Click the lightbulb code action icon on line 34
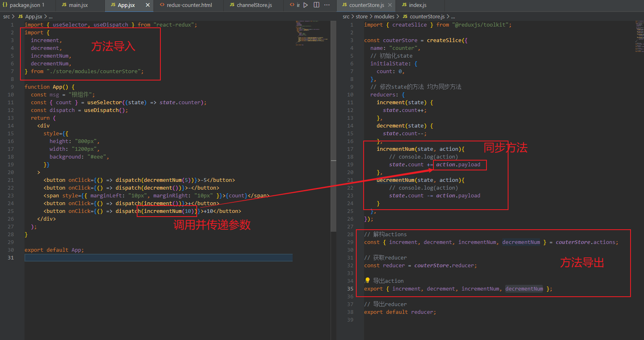This screenshot has width=644, height=340. click(x=367, y=280)
